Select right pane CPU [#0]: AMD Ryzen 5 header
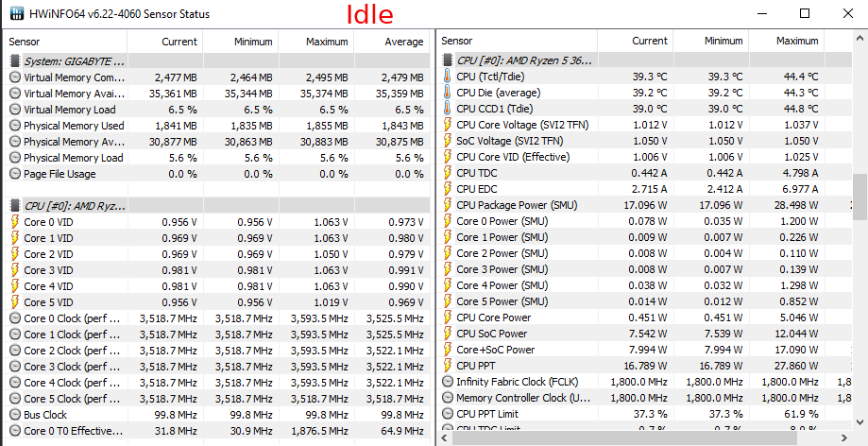The width and height of the screenshot is (868, 446). tap(645, 60)
